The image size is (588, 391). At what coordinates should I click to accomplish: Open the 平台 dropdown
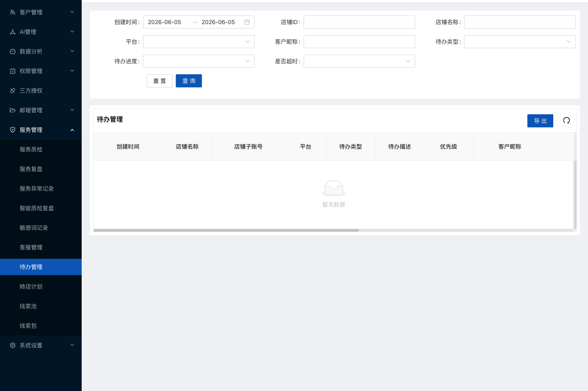click(198, 42)
